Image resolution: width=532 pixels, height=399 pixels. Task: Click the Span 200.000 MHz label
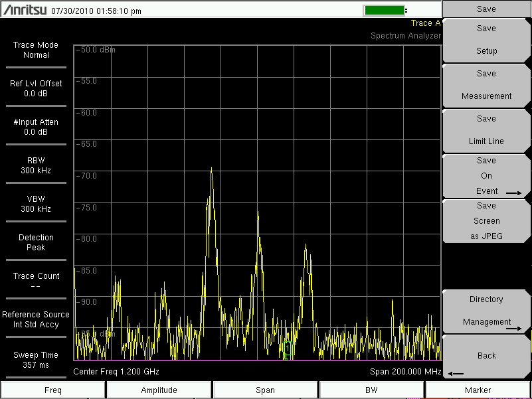405,372
